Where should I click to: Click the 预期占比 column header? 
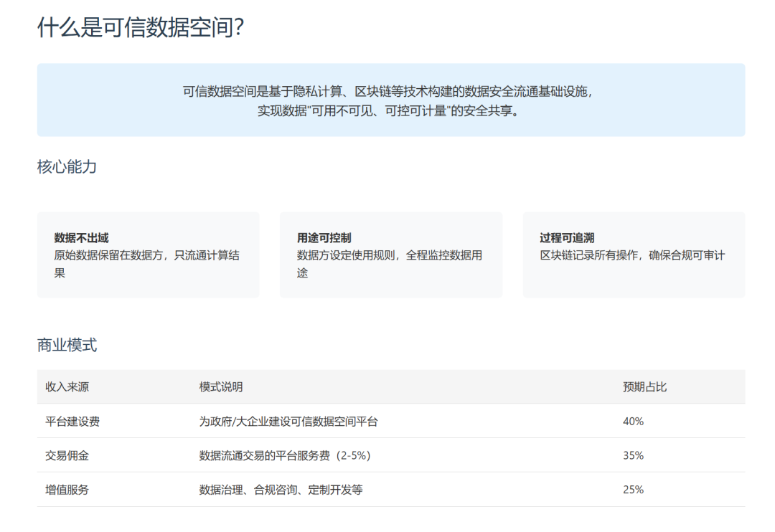644,386
